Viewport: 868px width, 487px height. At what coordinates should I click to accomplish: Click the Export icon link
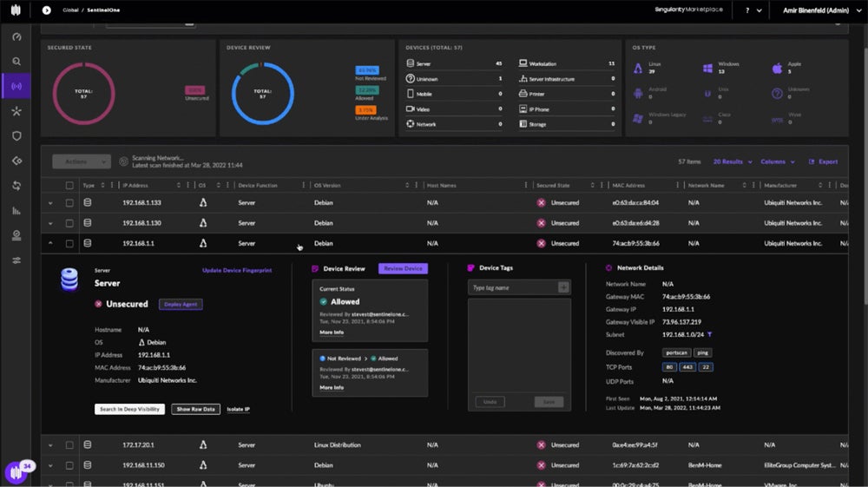[823, 161]
